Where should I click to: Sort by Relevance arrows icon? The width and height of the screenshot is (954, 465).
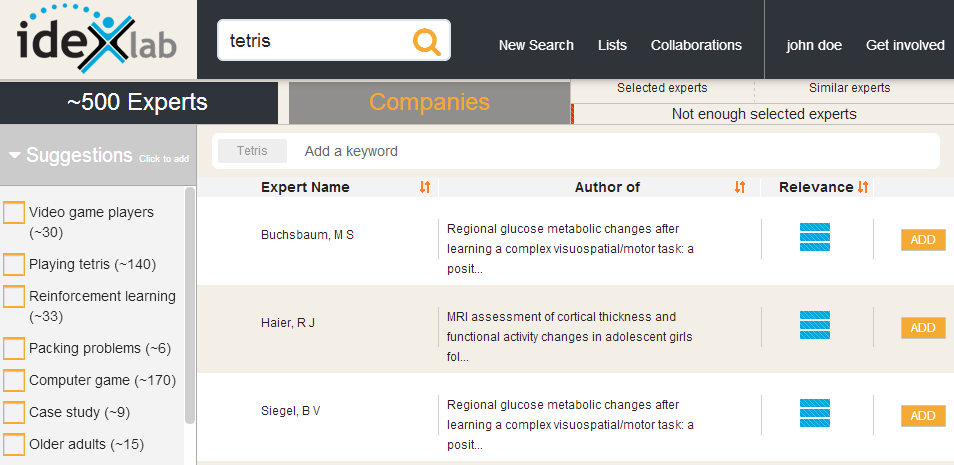pos(863,187)
